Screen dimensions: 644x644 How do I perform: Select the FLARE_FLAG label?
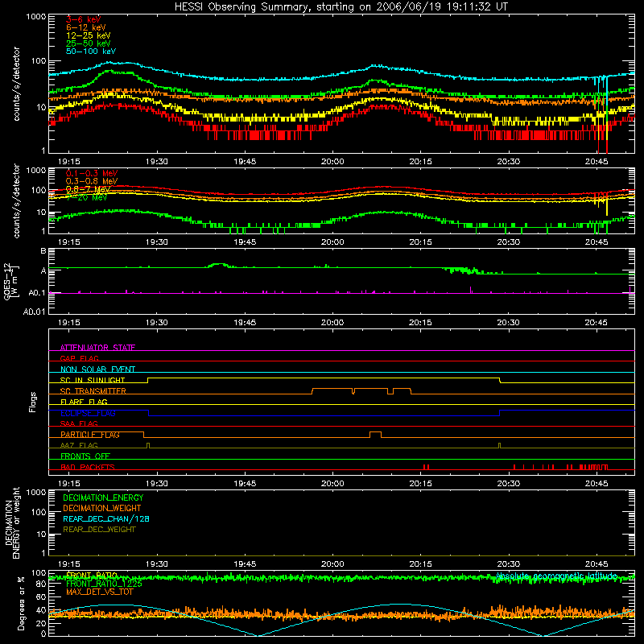[x=84, y=402]
